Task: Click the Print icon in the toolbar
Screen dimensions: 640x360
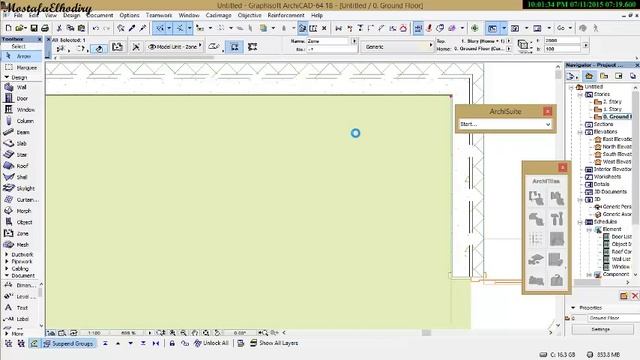Action: (x=45, y=28)
